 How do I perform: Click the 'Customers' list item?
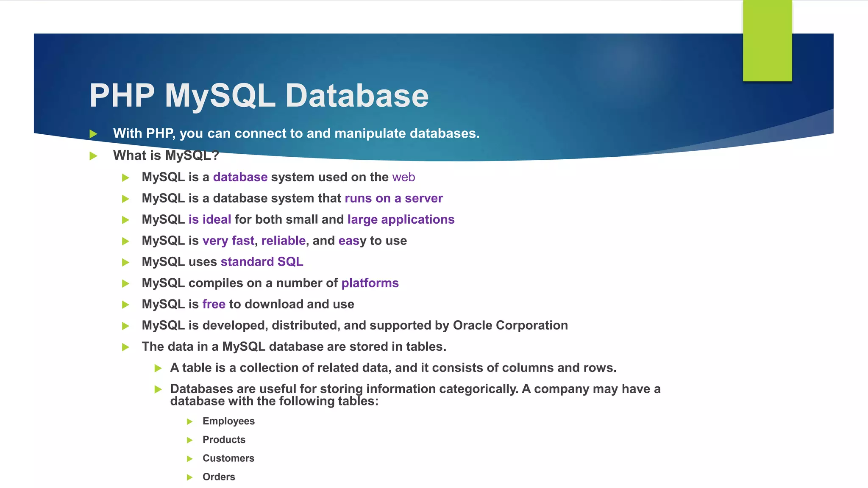pyautogui.click(x=228, y=458)
